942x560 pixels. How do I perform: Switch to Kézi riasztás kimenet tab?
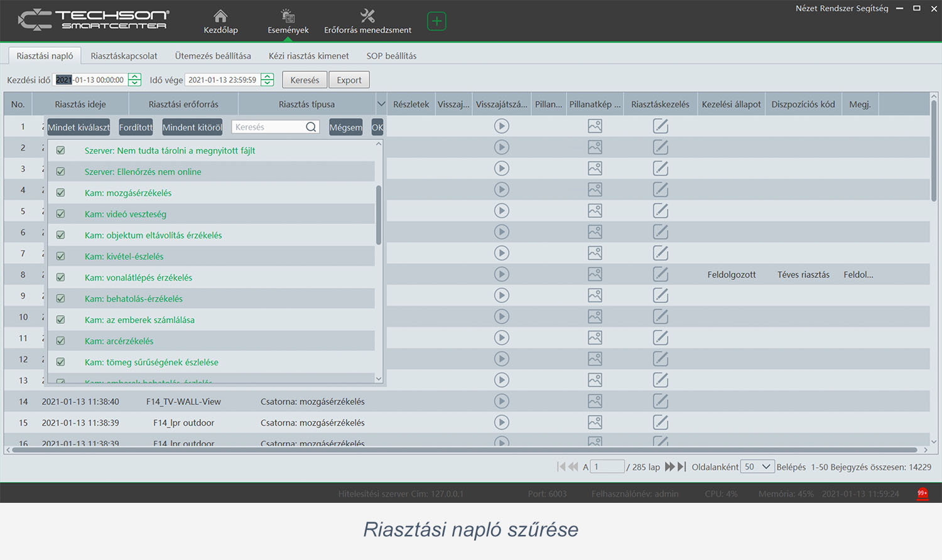[x=308, y=55]
